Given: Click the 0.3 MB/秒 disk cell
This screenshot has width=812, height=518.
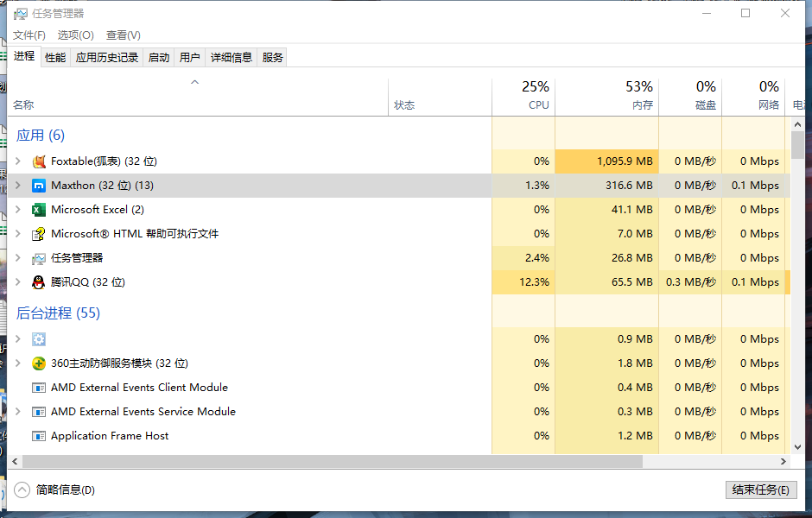Looking at the screenshot, I should (x=690, y=282).
